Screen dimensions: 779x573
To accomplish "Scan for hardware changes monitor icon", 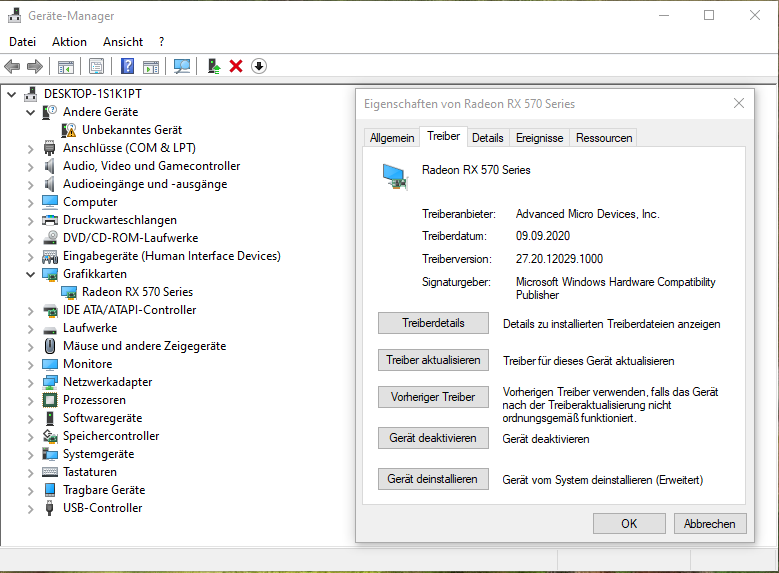I will click(x=182, y=66).
